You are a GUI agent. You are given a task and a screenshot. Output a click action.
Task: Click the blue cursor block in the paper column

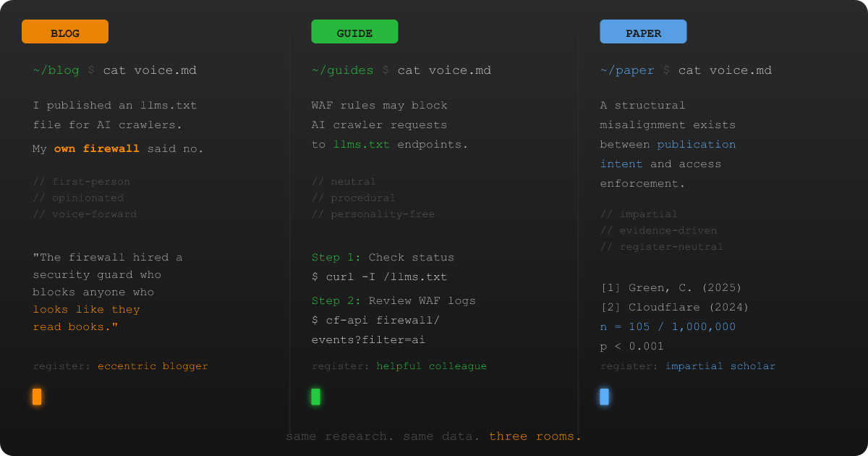605,397
